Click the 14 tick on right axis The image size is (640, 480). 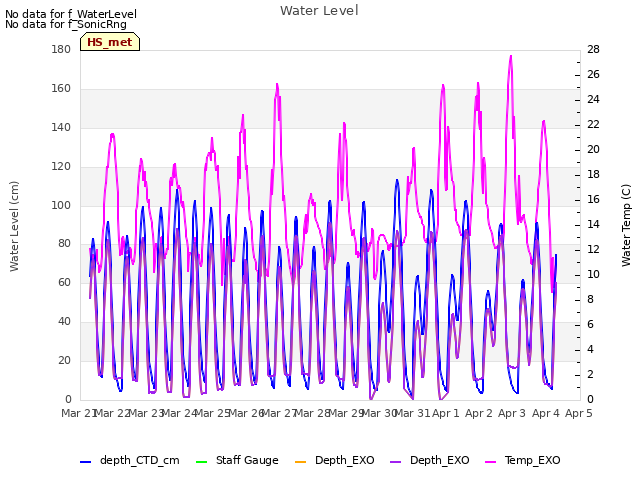(x=593, y=224)
